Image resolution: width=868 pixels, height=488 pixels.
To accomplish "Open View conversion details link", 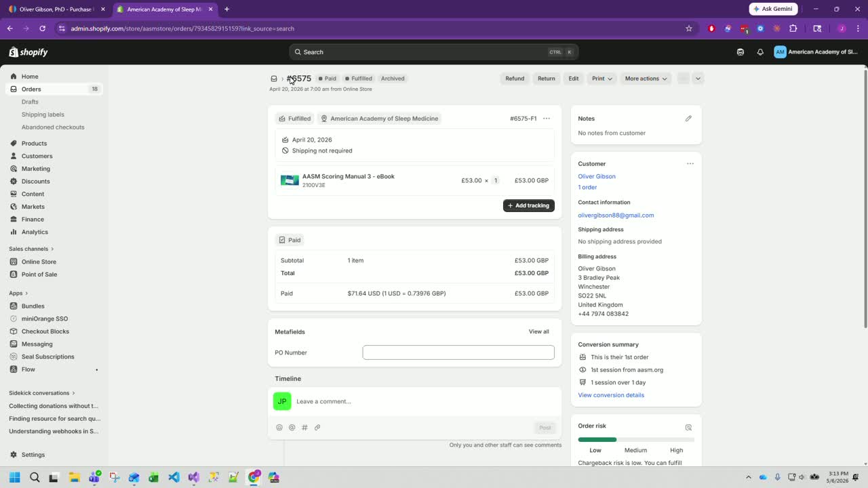I will click(x=611, y=395).
